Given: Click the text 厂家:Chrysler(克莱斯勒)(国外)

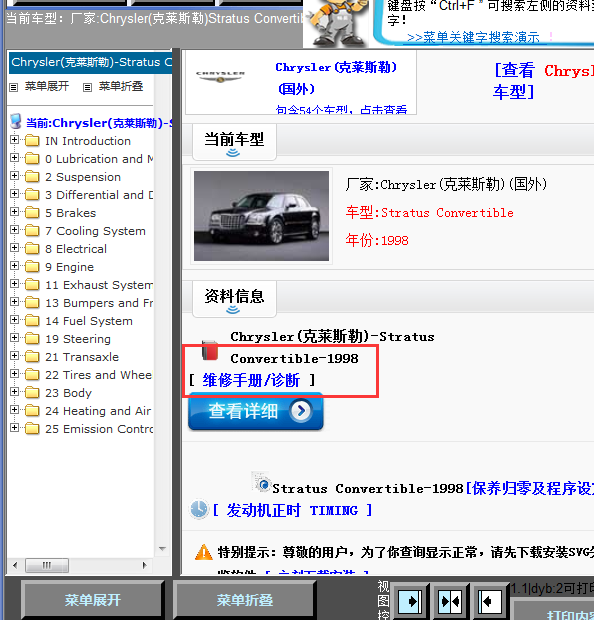Looking at the screenshot, I should (446, 184).
